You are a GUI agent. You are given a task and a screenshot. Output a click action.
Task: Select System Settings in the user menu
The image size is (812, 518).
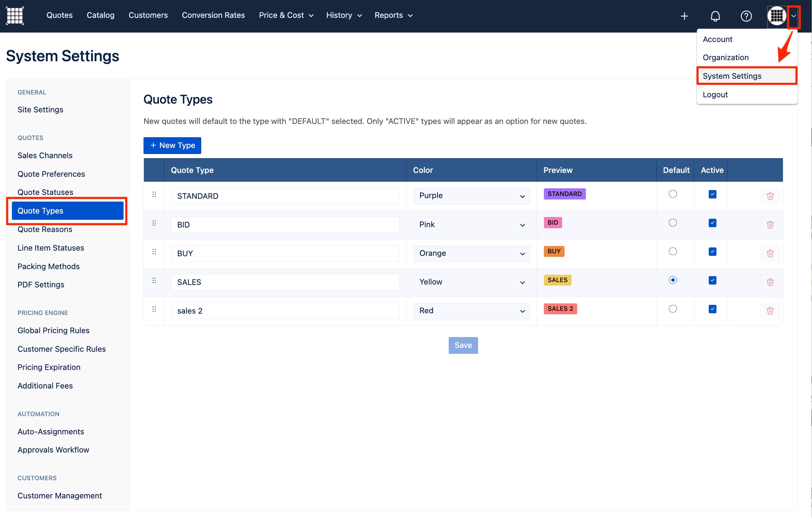[747, 76]
